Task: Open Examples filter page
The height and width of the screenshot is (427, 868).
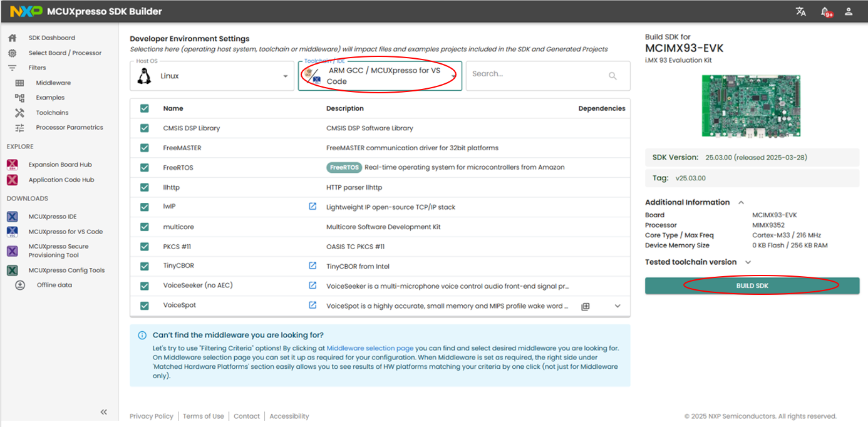Action: coord(50,98)
